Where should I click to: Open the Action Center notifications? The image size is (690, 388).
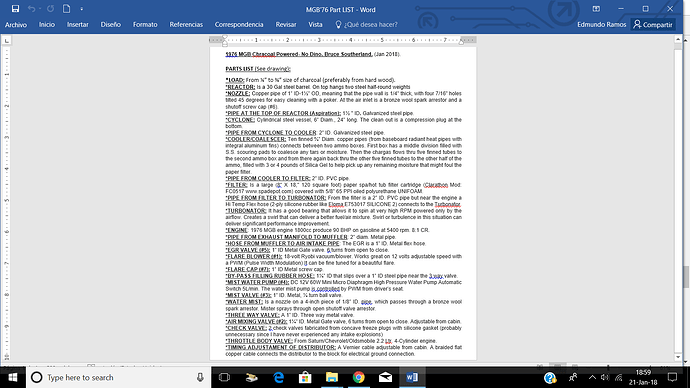[x=672, y=377]
